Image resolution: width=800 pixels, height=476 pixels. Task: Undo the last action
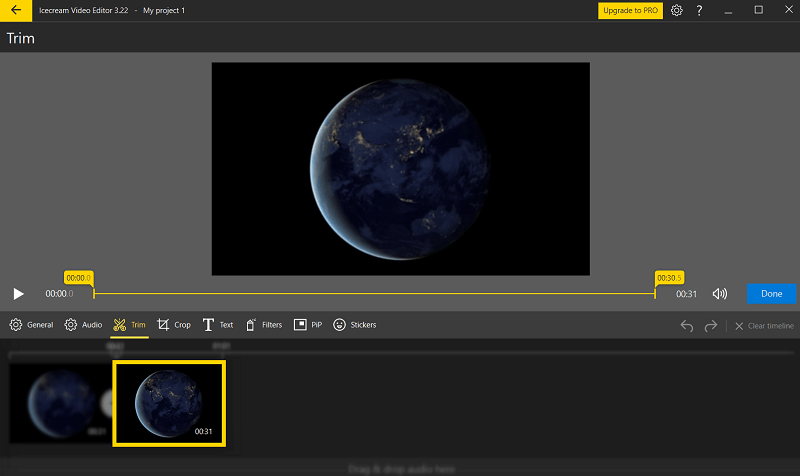tap(687, 325)
